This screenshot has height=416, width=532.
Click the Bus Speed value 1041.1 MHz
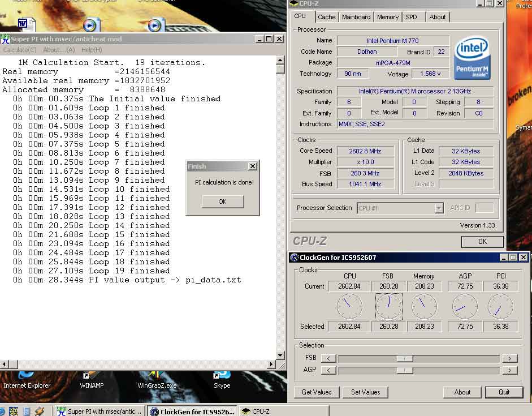365,184
